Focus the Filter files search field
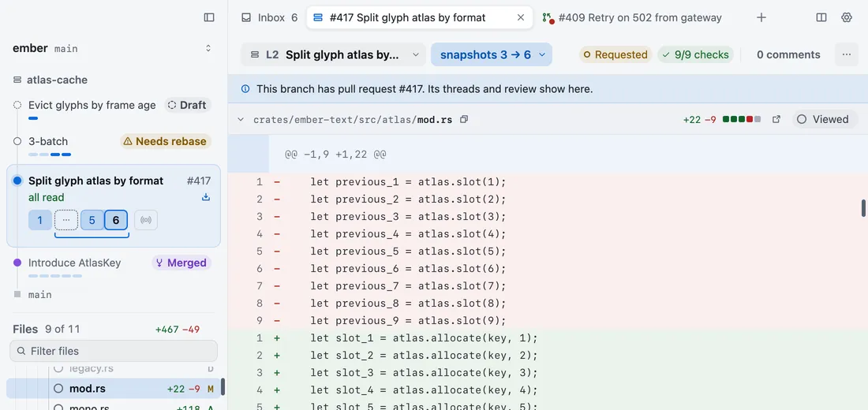This screenshot has width=868, height=410. click(114, 351)
